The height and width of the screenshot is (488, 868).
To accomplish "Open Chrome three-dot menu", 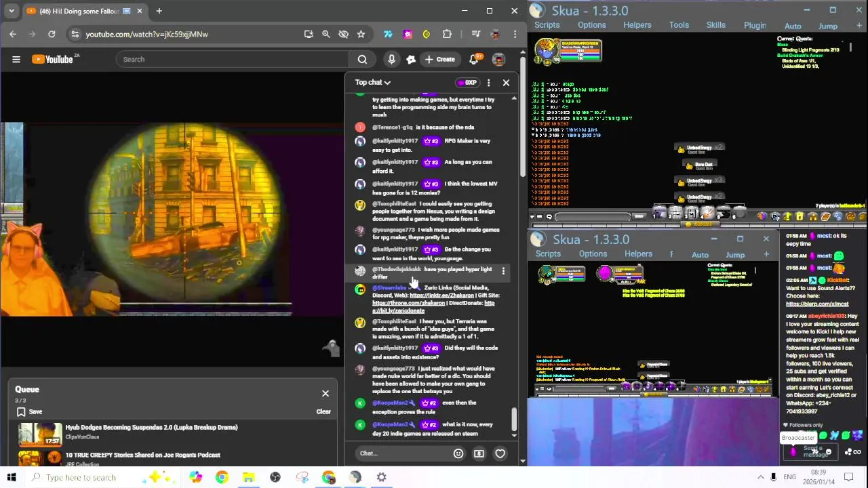I will click(515, 34).
